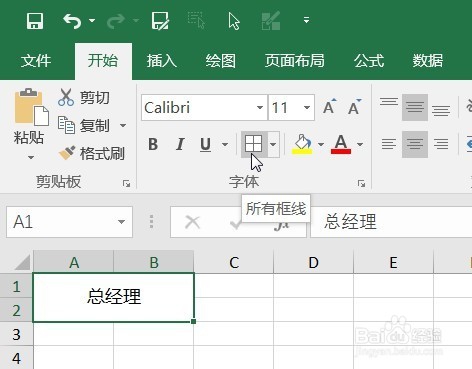The width and height of the screenshot is (472, 369).
Task: Select row 1 header
Action: point(16,286)
